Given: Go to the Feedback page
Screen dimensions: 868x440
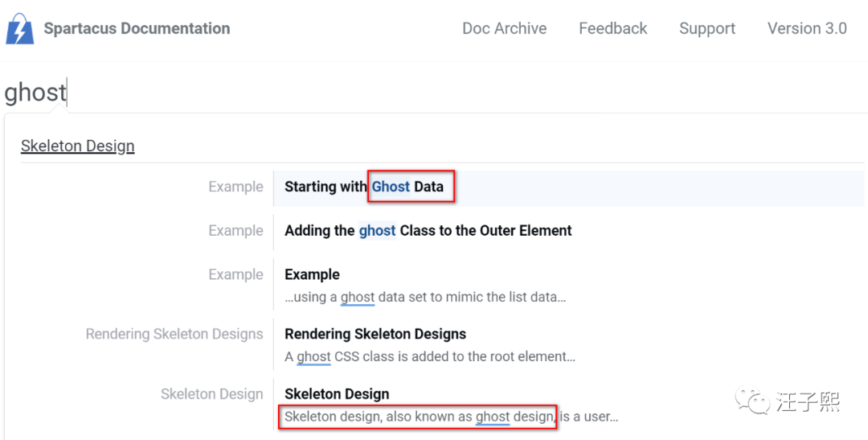Looking at the screenshot, I should click(x=612, y=29).
